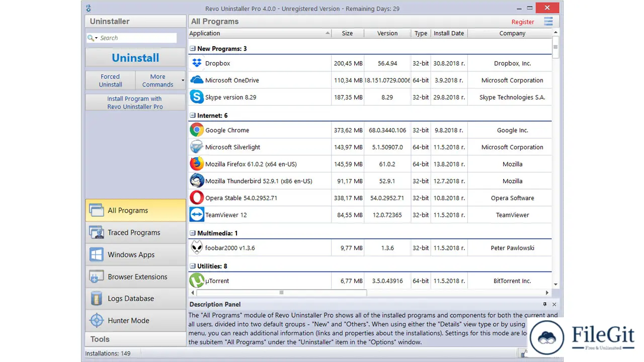
Task: Click the Installations: 149 status text
Action: 108,353
